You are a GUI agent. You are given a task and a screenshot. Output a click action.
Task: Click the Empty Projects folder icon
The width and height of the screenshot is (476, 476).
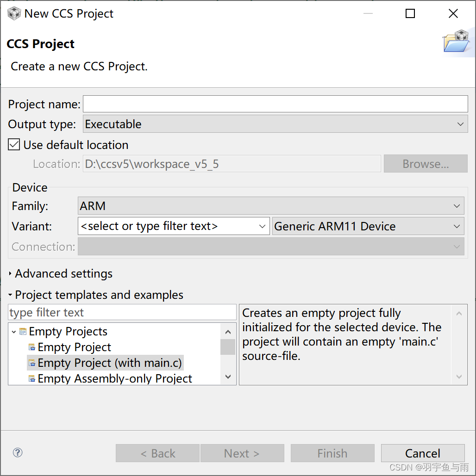pos(23,332)
